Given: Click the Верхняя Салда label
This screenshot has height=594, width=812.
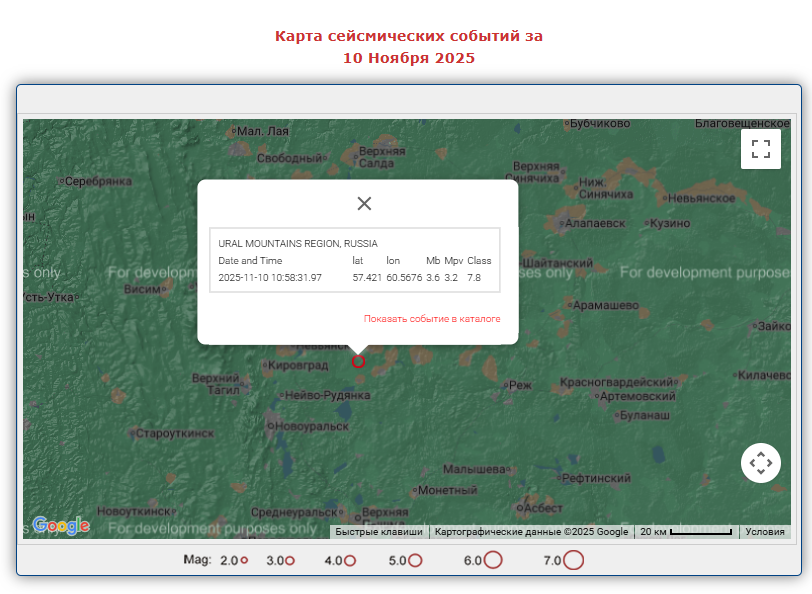Looking at the screenshot, I should point(382,157).
